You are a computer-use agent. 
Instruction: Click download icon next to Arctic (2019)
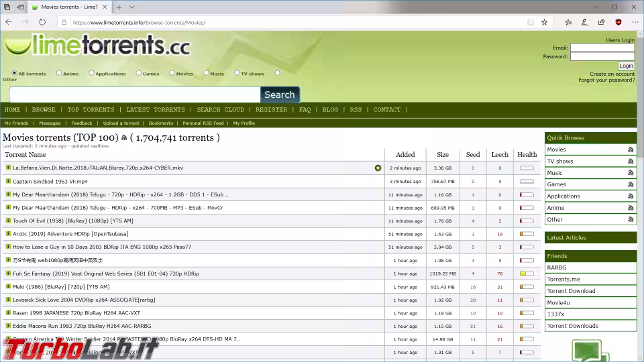point(8,233)
